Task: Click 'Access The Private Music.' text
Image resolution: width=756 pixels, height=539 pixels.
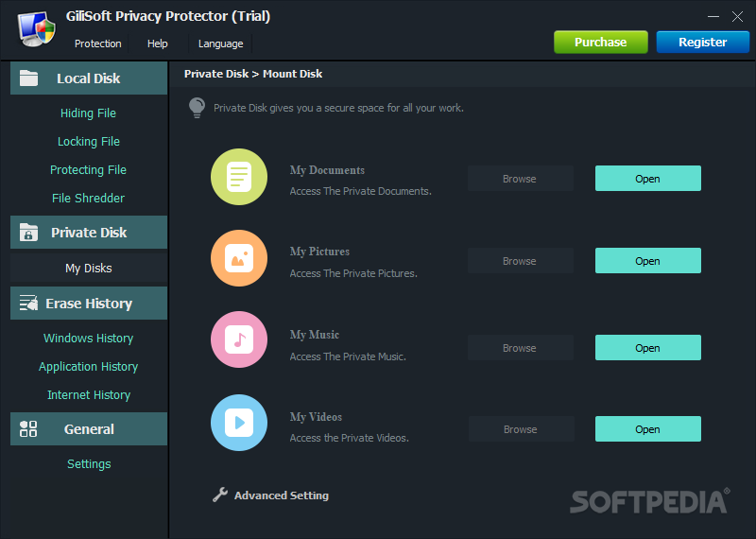Action: [348, 356]
